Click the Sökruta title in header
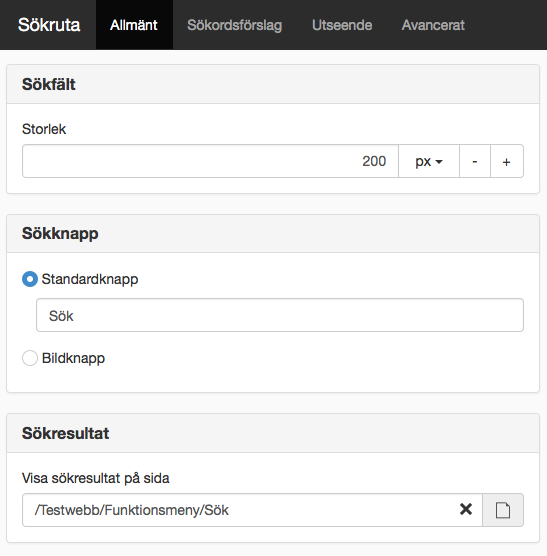This screenshot has height=556, width=547. tap(49, 25)
